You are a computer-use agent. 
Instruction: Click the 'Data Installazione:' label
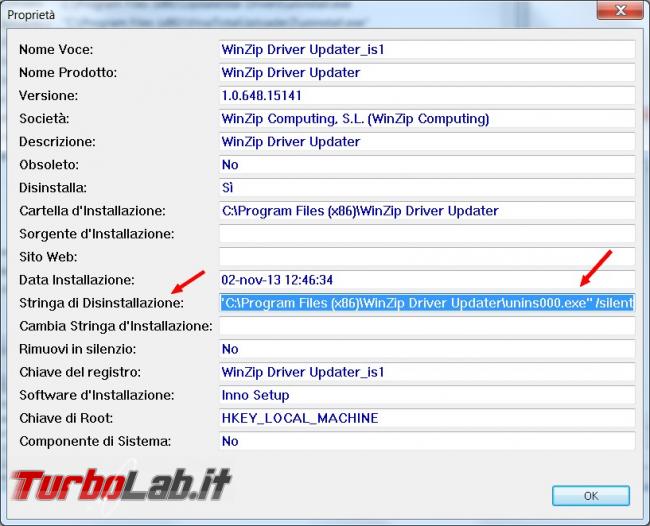pos(77,280)
